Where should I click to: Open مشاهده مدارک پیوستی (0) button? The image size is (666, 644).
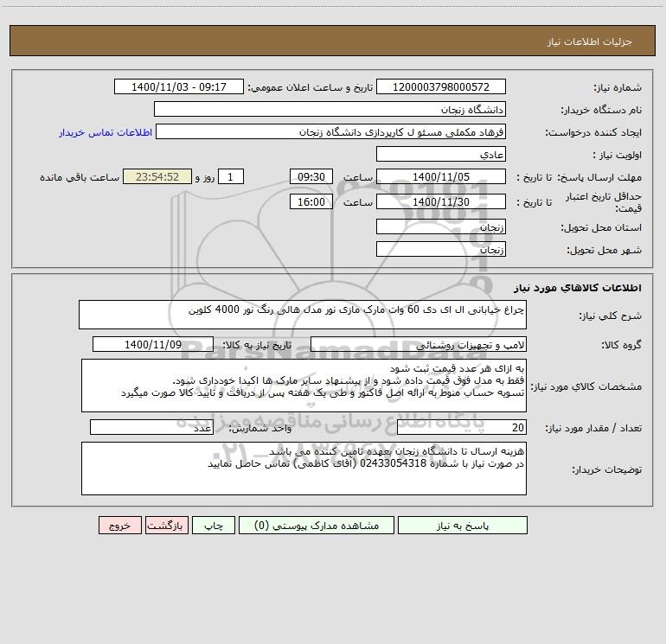coord(317,526)
